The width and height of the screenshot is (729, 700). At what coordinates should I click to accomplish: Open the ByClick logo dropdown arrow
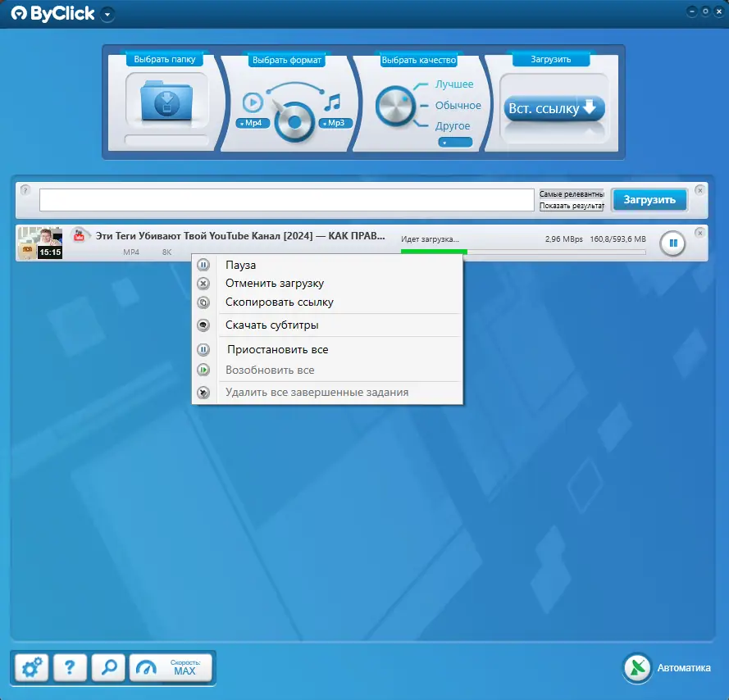107,15
